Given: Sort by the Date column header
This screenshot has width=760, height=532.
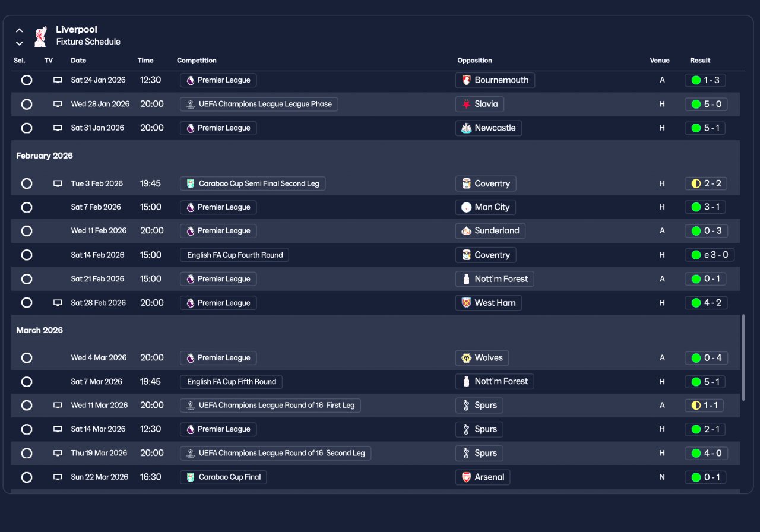Looking at the screenshot, I should click(78, 61).
